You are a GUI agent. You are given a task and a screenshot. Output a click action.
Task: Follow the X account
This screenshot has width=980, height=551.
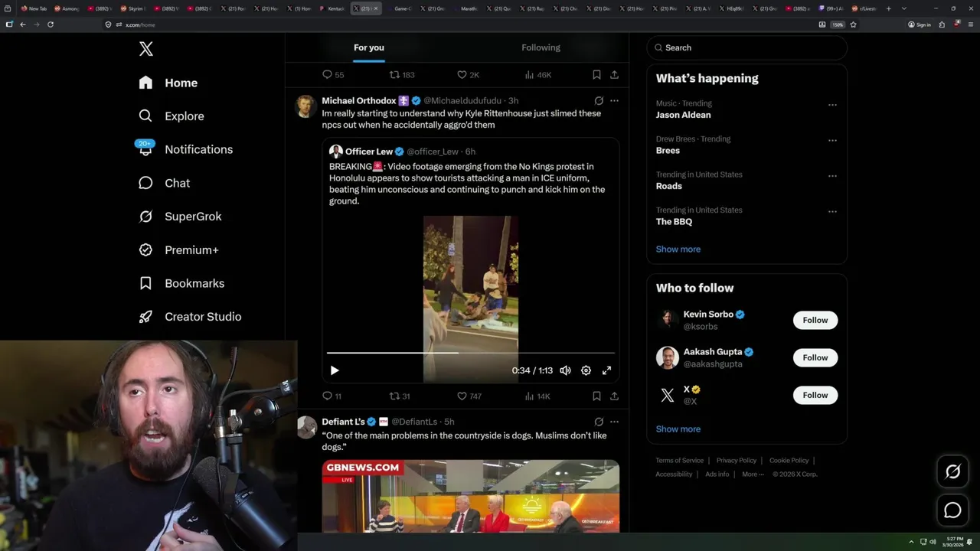click(x=815, y=395)
